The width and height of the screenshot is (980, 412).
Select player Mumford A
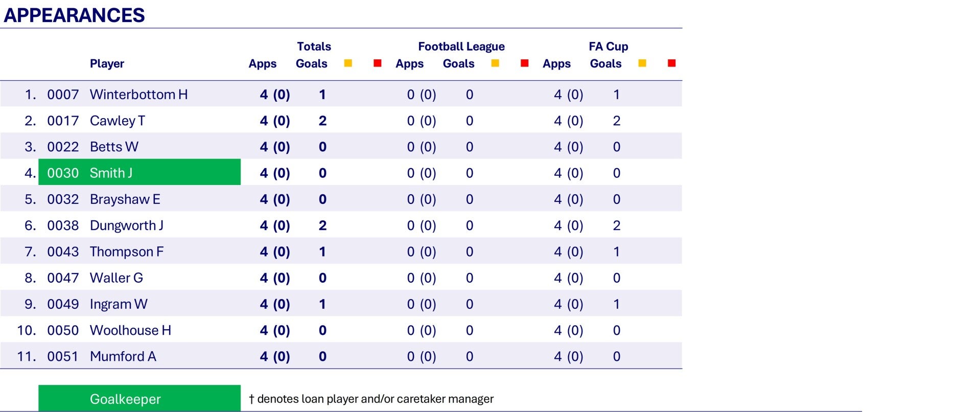(123, 356)
